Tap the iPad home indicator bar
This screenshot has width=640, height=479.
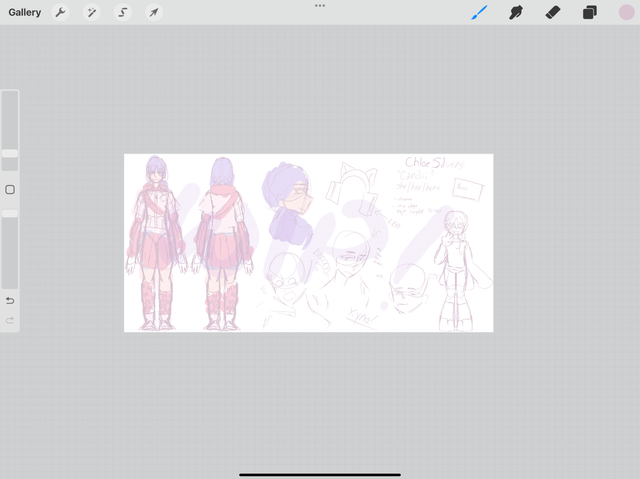320,475
